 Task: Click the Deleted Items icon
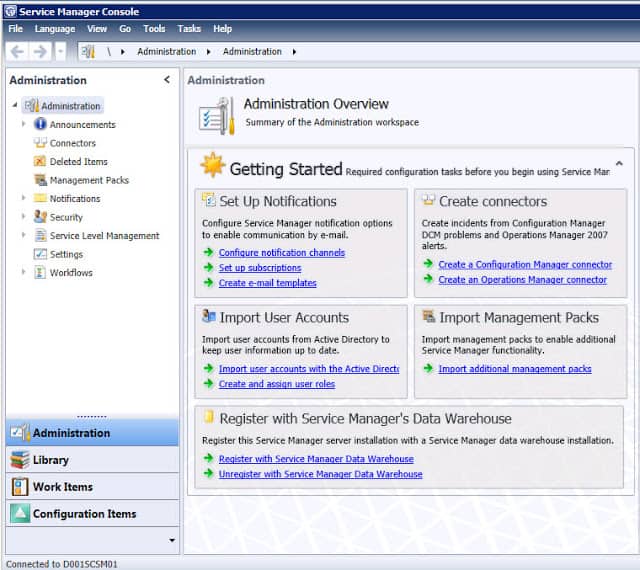40,161
